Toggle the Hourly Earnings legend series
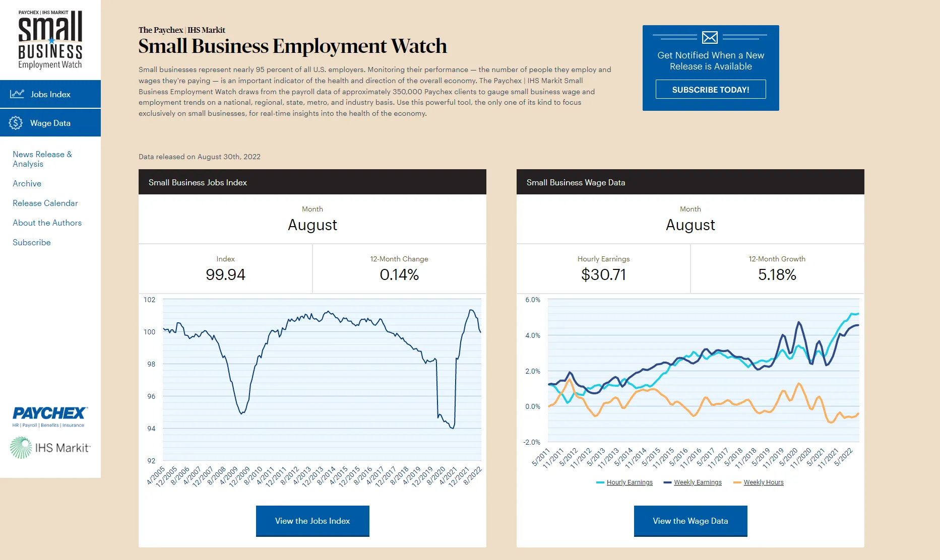940x560 pixels. [x=630, y=482]
